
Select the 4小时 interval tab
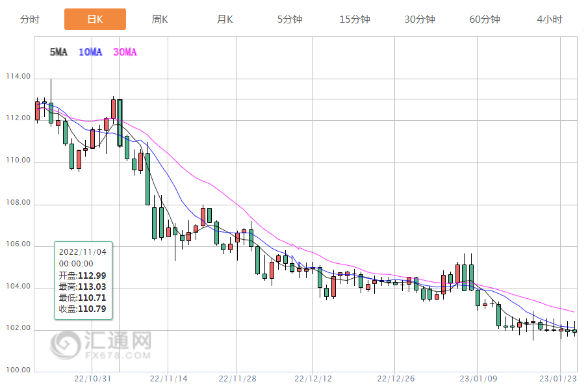(x=550, y=19)
